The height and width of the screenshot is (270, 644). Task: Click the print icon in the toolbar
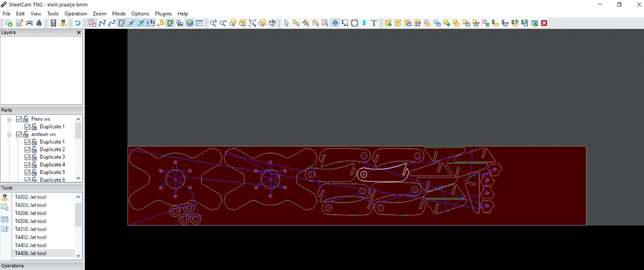tap(39, 23)
